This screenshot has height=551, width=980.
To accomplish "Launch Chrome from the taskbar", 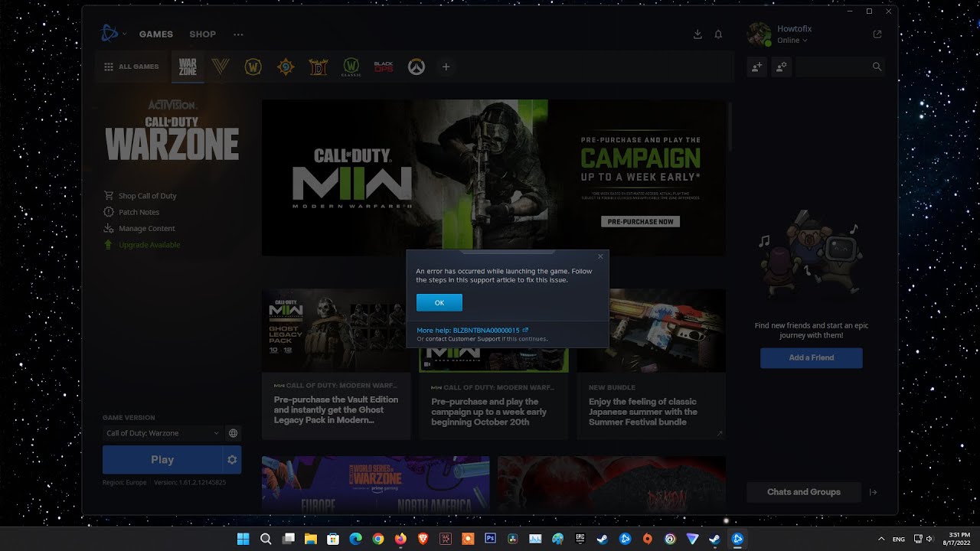I will (x=378, y=539).
